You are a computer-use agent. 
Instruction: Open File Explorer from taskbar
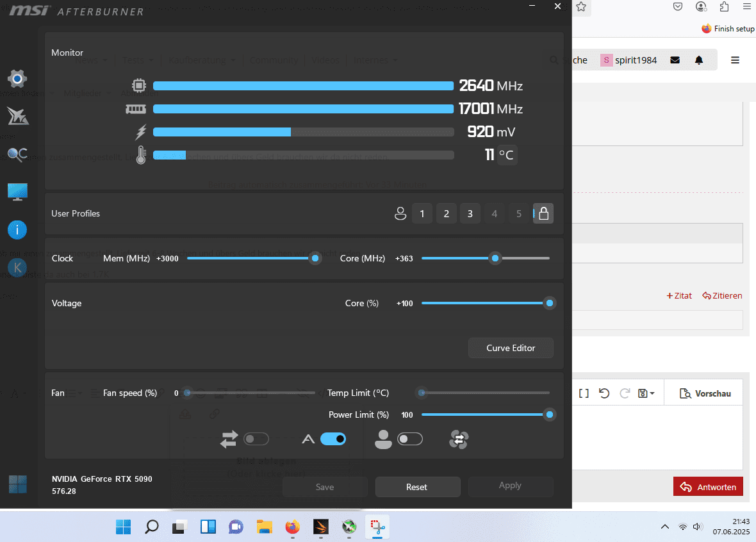pos(264,527)
